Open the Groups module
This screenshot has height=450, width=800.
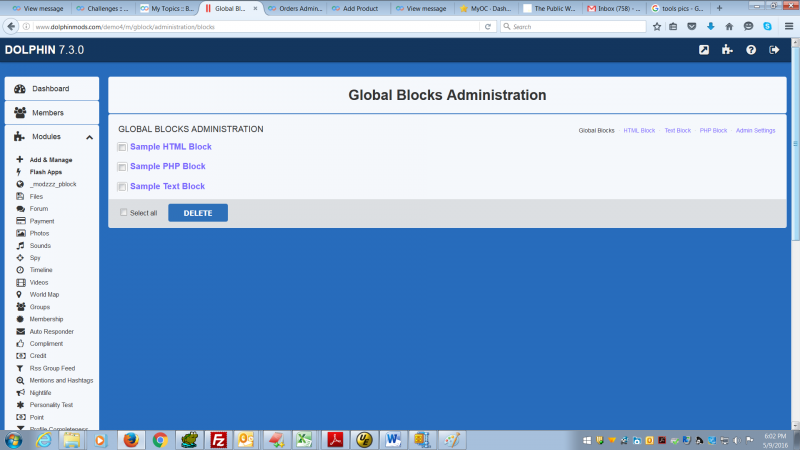point(39,307)
